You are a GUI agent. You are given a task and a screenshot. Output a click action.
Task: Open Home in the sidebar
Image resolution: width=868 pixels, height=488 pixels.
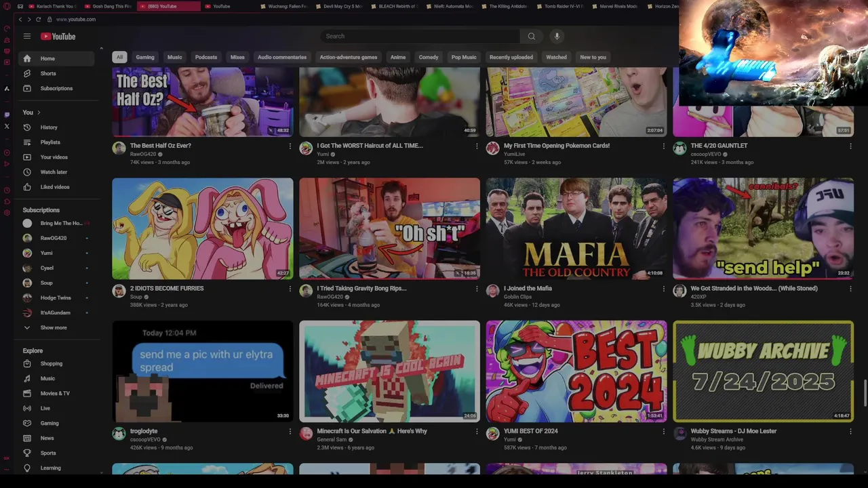click(x=56, y=58)
